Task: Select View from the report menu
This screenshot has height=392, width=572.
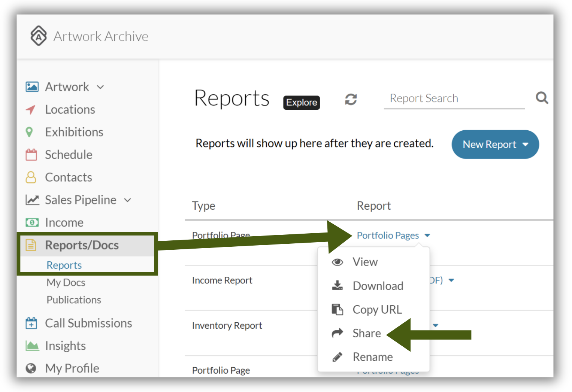Action: click(365, 262)
